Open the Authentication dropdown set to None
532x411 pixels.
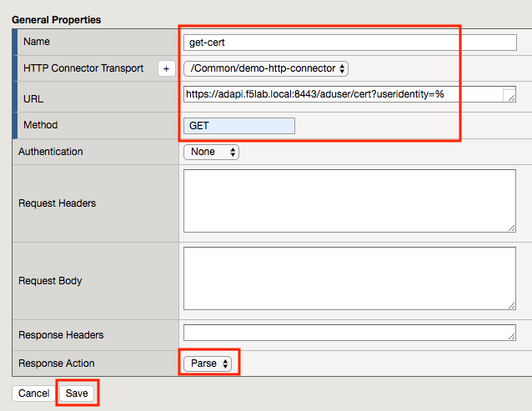(211, 152)
